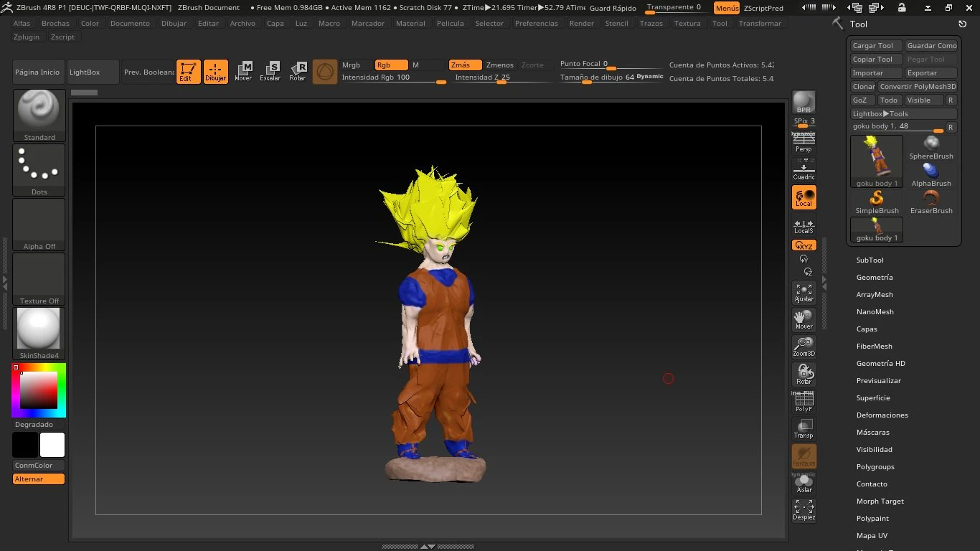
Task: Toggle Persp perspective view
Action: point(804,142)
